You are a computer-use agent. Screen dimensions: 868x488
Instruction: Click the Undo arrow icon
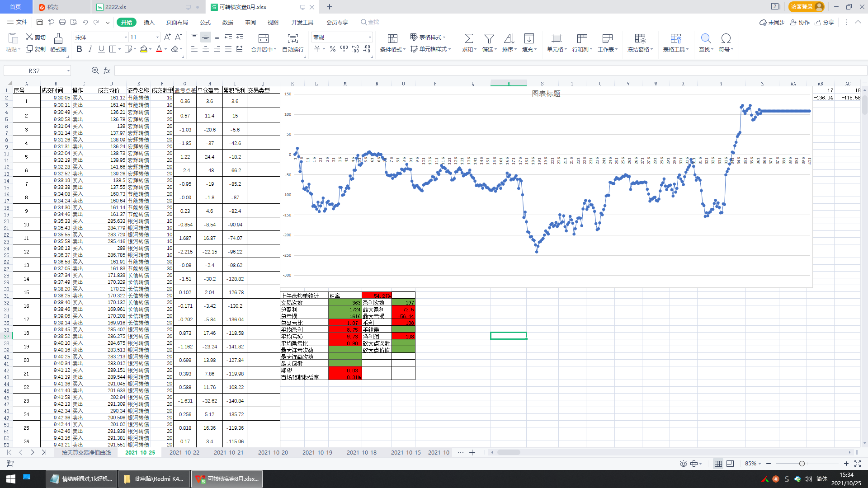coord(85,22)
